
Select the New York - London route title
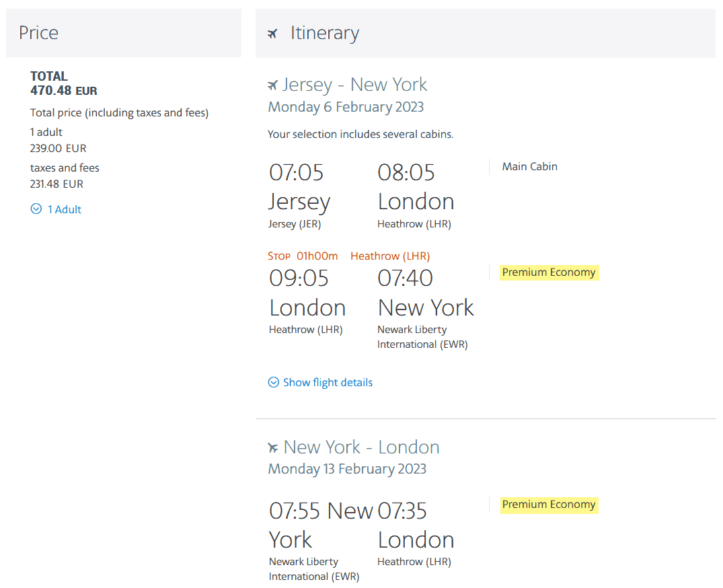[x=361, y=447]
